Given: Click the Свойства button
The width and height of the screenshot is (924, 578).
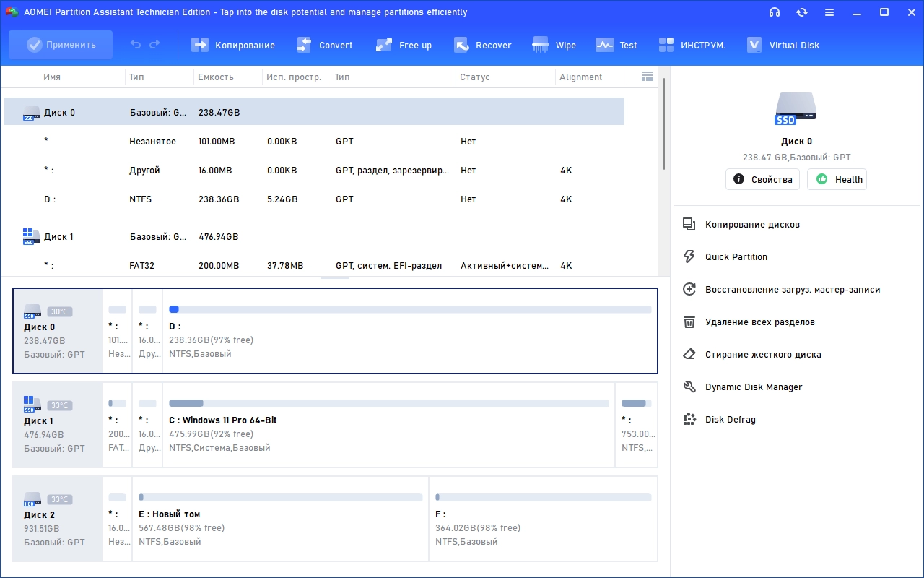Looking at the screenshot, I should coord(762,179).
